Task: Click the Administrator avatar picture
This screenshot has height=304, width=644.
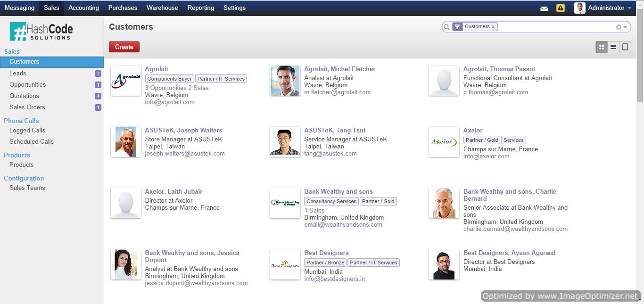Action: click(580, 8)
